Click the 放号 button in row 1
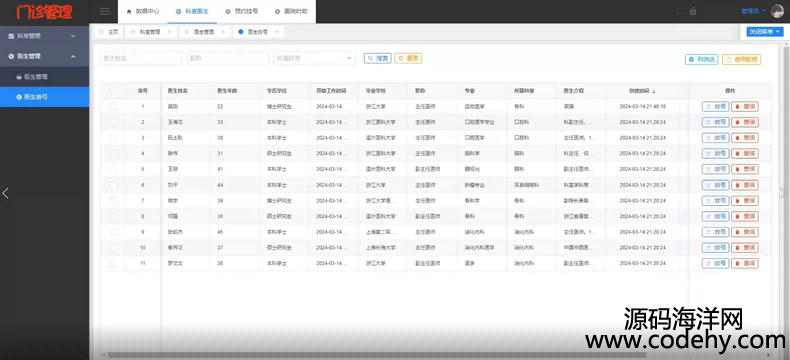 715,106
